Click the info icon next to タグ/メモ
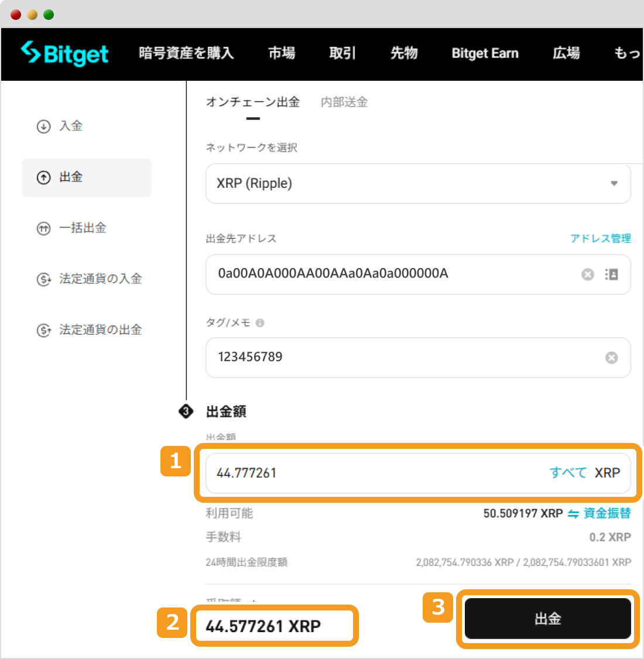This screenshot has height=659, width=644. point(259,322)
